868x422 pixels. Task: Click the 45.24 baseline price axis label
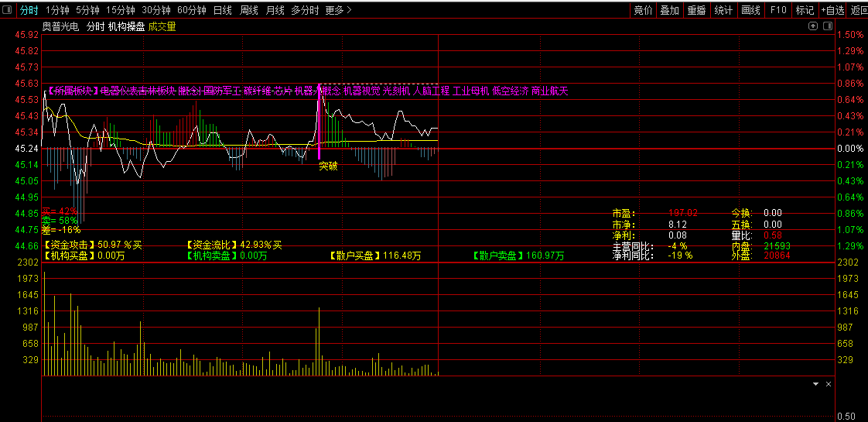click(26, 149)
